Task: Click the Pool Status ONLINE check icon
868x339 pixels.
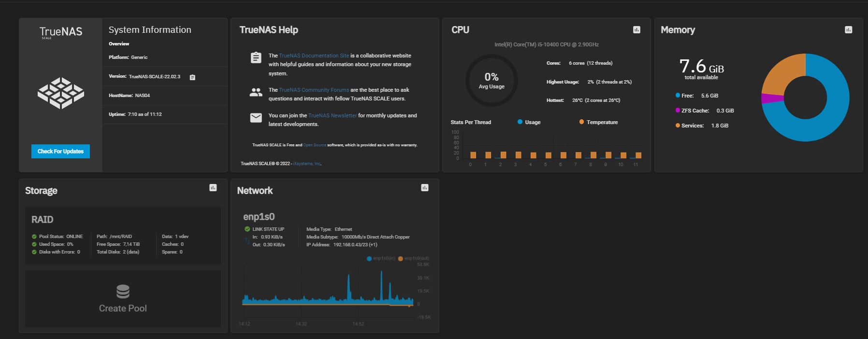Action: (34, 237)
